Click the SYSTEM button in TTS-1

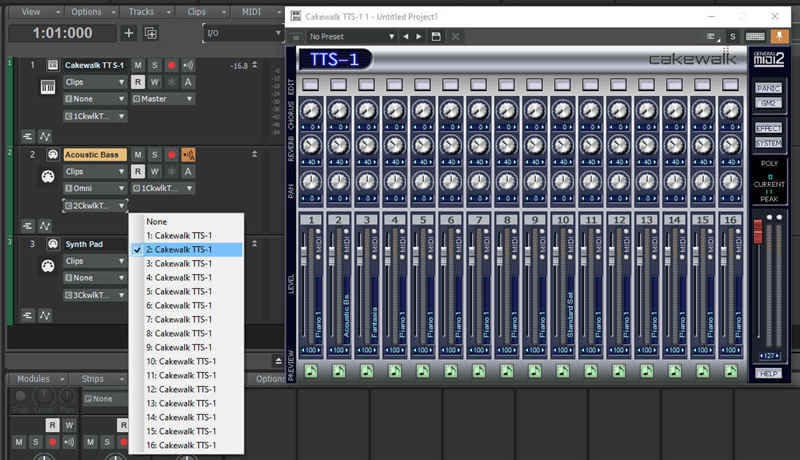coord(768,142)
